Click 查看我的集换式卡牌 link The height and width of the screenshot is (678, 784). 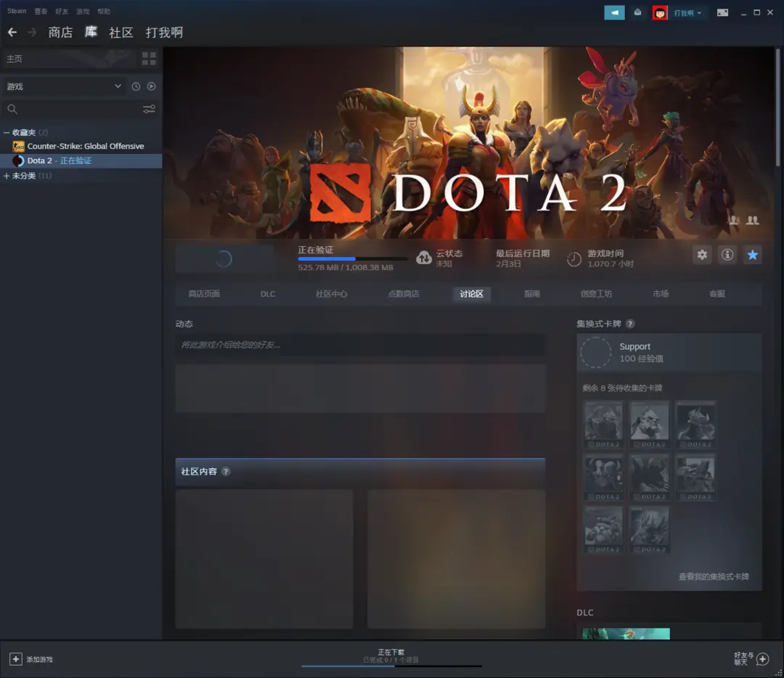coord(714,576)
